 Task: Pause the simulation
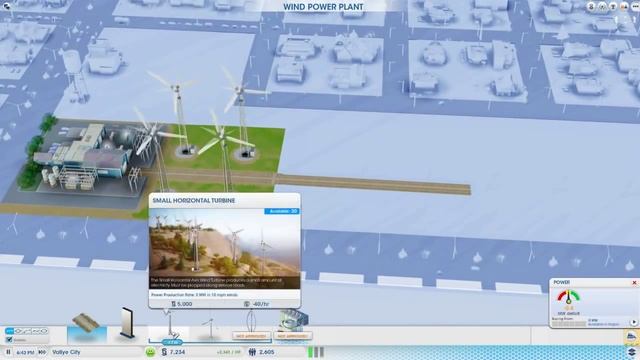click(8, 352)
